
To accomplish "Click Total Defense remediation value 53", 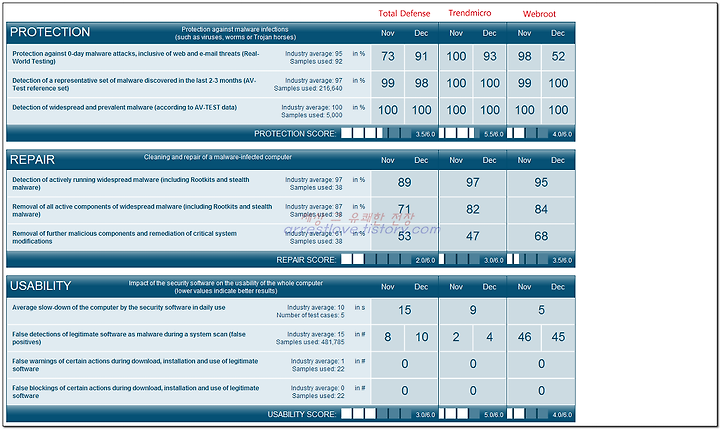I will coord(405,236).
